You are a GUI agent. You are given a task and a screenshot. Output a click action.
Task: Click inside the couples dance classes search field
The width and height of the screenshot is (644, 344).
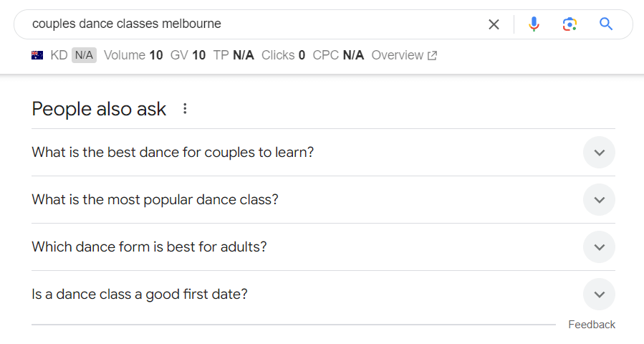pyautogui.click(x=254, y=24)
